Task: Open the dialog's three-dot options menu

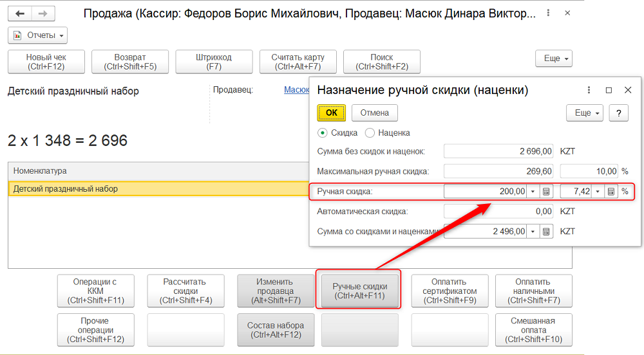Action: 589,91
